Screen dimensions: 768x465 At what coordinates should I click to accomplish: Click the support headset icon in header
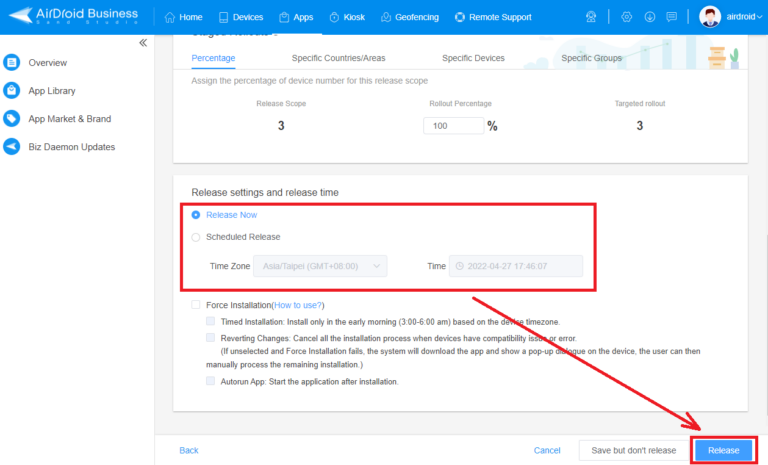click(x=591, y=17)
